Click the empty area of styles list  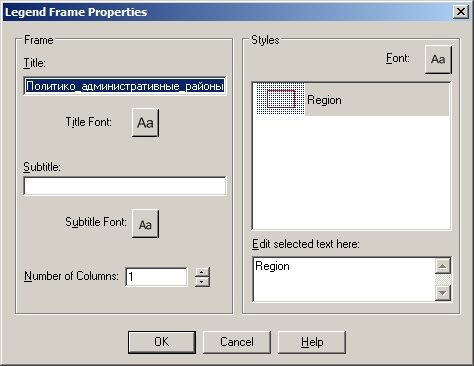351,172
